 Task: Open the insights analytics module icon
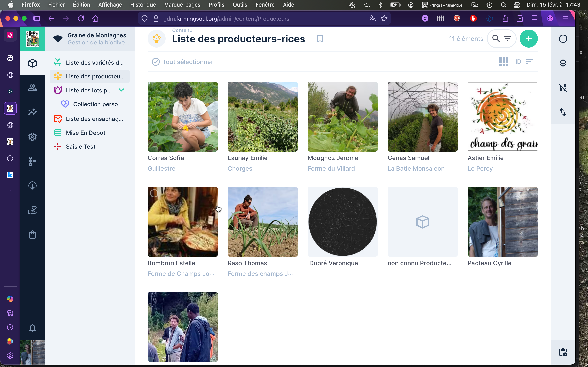(32, 112)
